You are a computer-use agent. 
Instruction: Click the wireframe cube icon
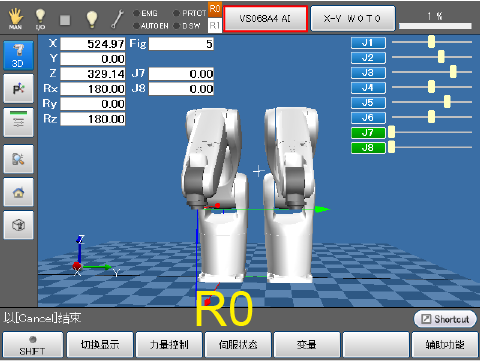18,225
